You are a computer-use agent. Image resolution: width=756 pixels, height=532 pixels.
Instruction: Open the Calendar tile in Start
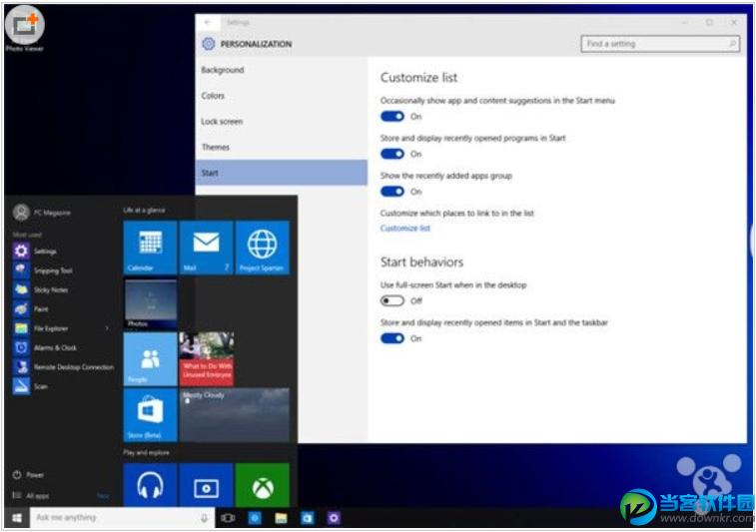(x=150, y=248)
